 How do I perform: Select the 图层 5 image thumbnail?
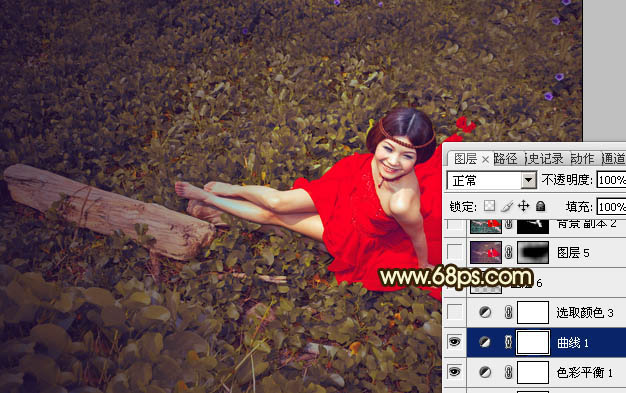click(486, 252)
